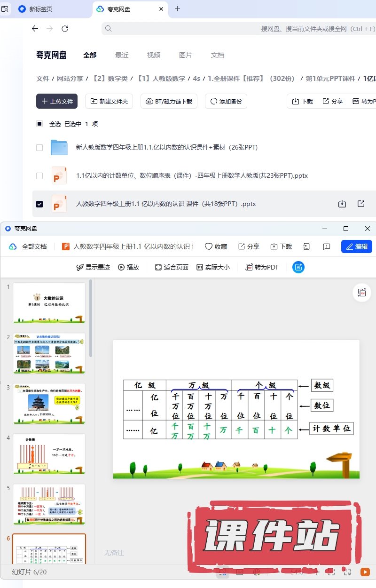Click the blue 编辑 button
The width and height of the screenshot is (376, 588).
point(356,246)
